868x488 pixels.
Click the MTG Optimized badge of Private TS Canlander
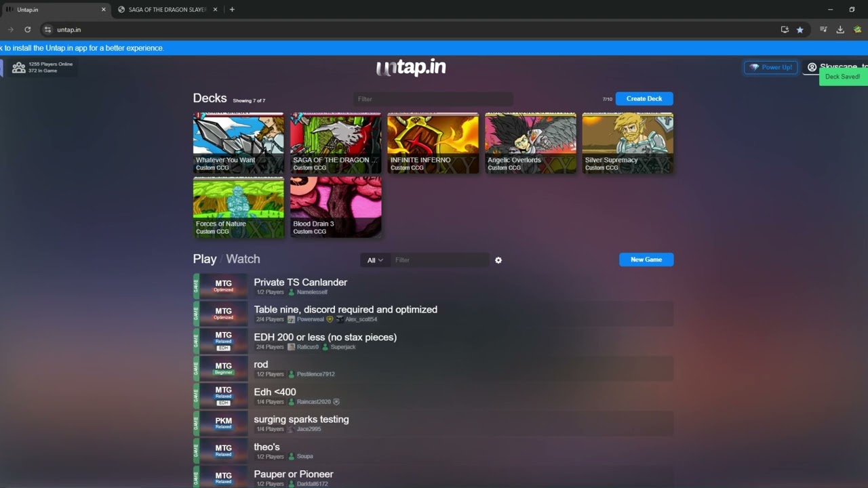223,286
